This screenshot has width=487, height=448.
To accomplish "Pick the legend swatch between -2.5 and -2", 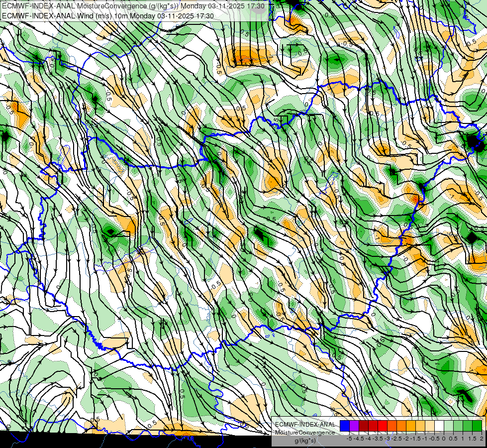I will pos(401,426).
